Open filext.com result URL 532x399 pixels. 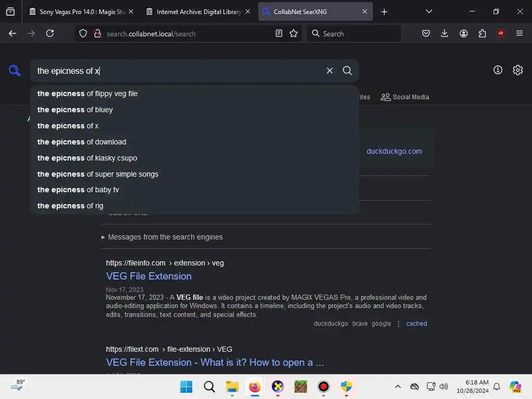point(169,349)
